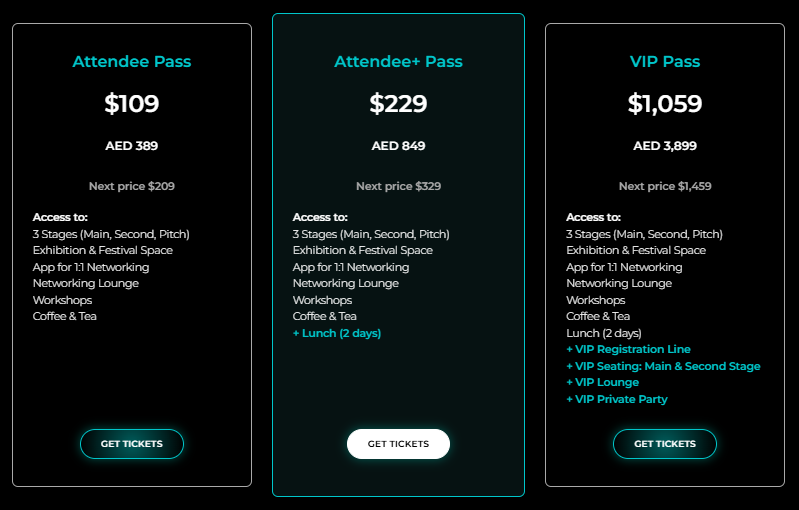Click the + VIP Lounge perk
Screen dimensions: 799x510
602,383
